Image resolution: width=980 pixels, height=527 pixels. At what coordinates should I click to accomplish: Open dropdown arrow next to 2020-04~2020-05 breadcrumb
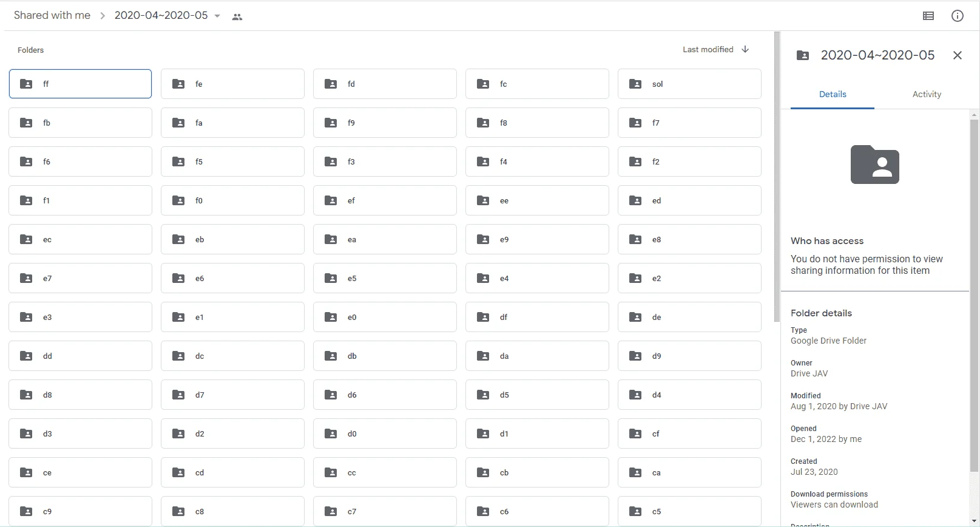click(x=217, y=16)
